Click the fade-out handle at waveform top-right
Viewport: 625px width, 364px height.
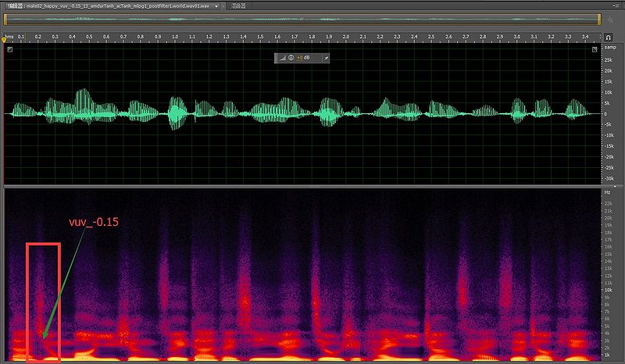click(x=595, y=50)
